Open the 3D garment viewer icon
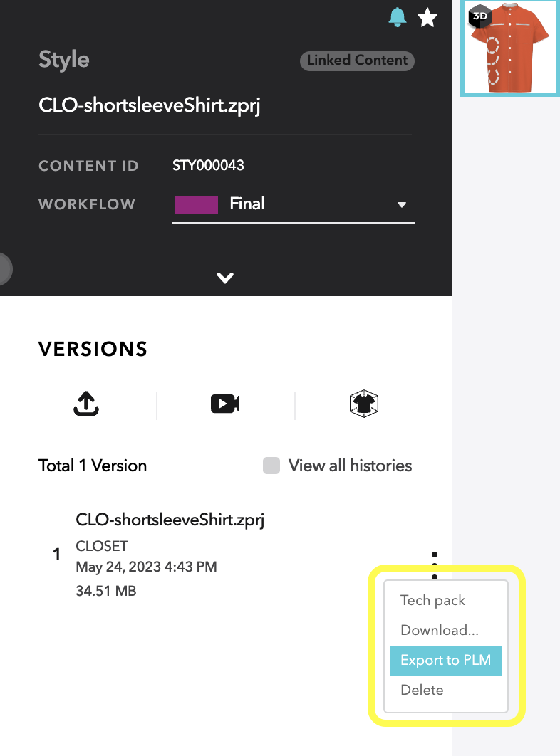Image resolution: width=560 pixels, height=756 pixels. pyautogui.click(x=364, y=404)
